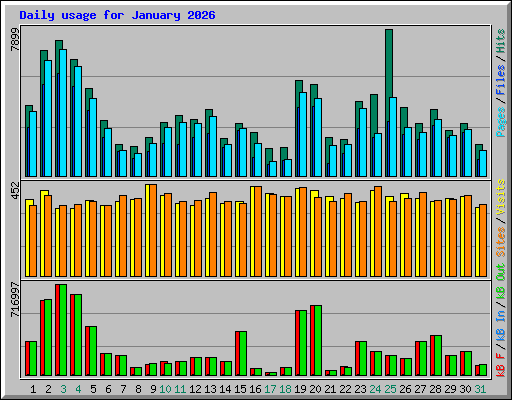Click day label 14 on the axis
Screen dimensions: 512x400
(x=225, y=389)
